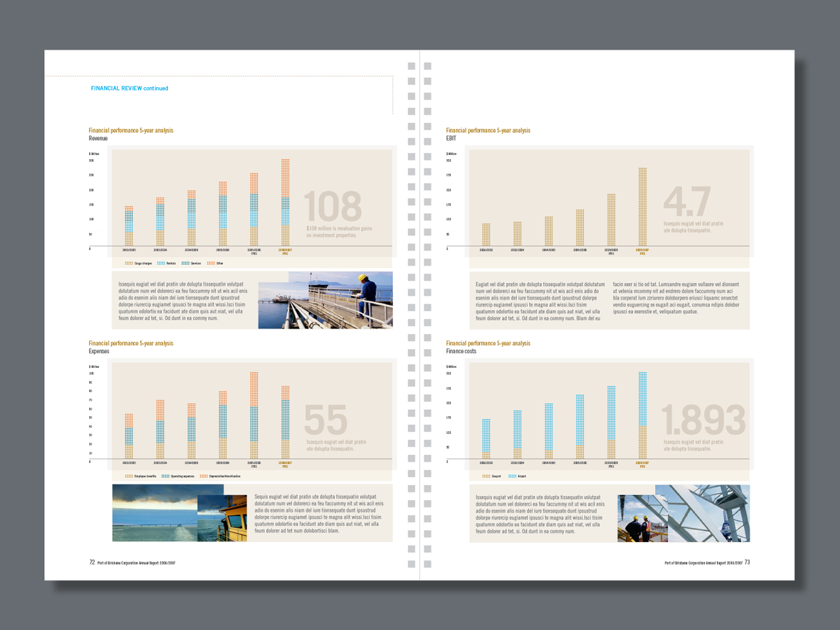840x630 pixels.
Task: Click the large 108 callout figure
Action: [333, 207]
